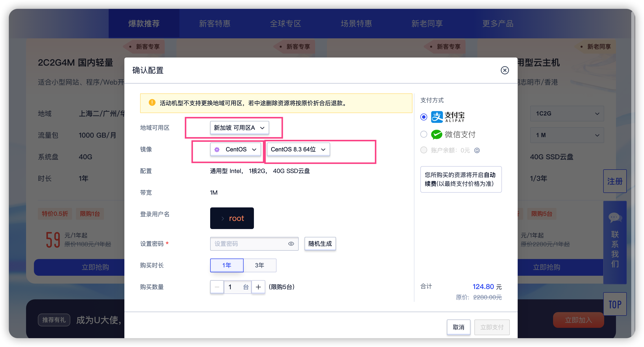Toggle password visibility eye icon

click(x=291, y=244)
